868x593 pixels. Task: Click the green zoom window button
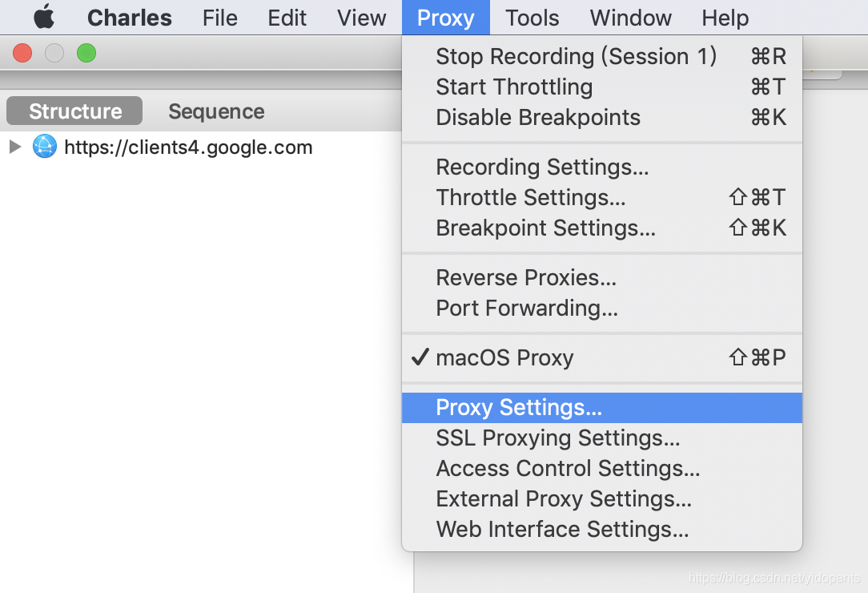[x=86, y=53]
